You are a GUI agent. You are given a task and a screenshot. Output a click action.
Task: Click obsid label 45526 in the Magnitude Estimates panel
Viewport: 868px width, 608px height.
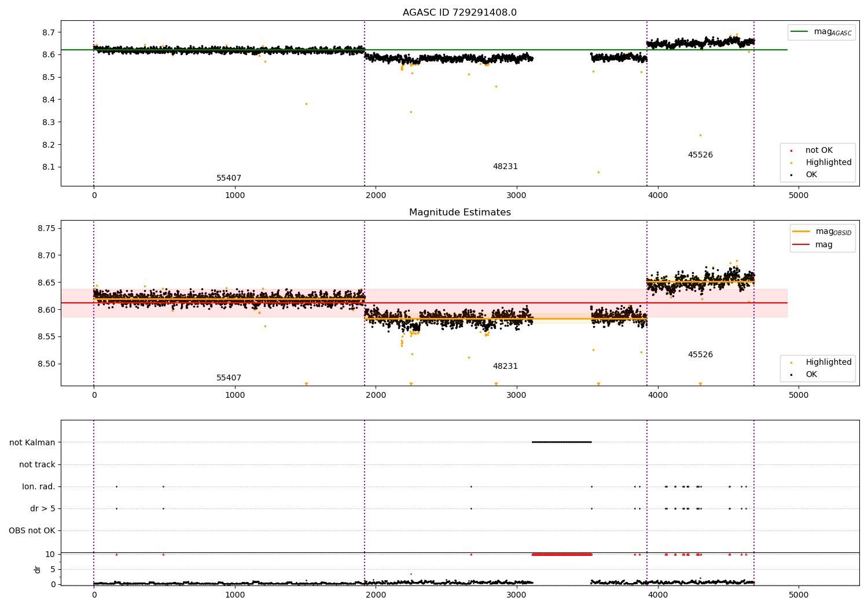(700, 355)
